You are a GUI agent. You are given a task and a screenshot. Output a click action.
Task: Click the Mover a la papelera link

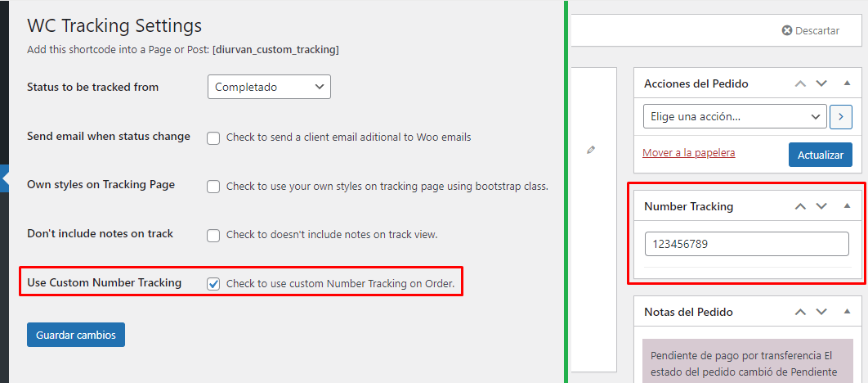(x=689, y=153)
